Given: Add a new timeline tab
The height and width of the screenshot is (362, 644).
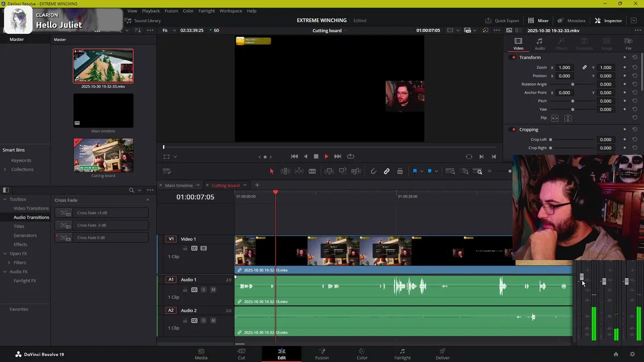Looking at the screenshot, I should click(257, 185).
